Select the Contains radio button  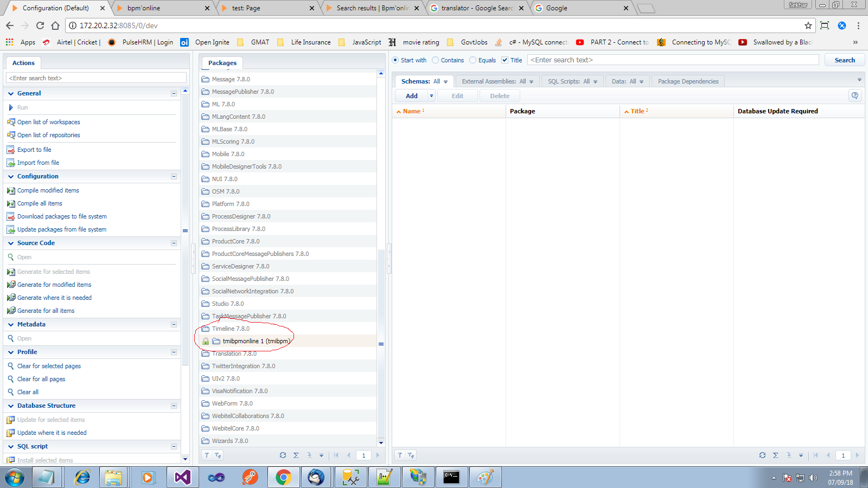pos(435,60)
